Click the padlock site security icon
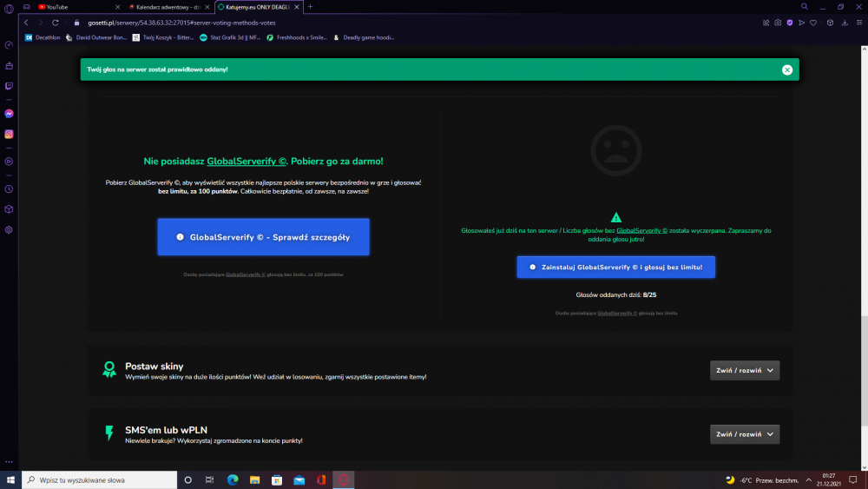Image resolution: width=868 pixels, height=489 pixels. tap(77, 23)
